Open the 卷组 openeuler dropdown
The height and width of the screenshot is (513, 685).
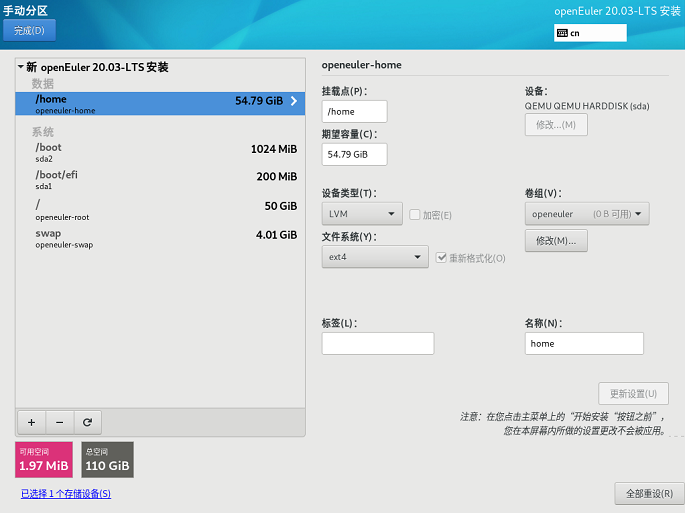pyautogui.click(x=587, y=214)
